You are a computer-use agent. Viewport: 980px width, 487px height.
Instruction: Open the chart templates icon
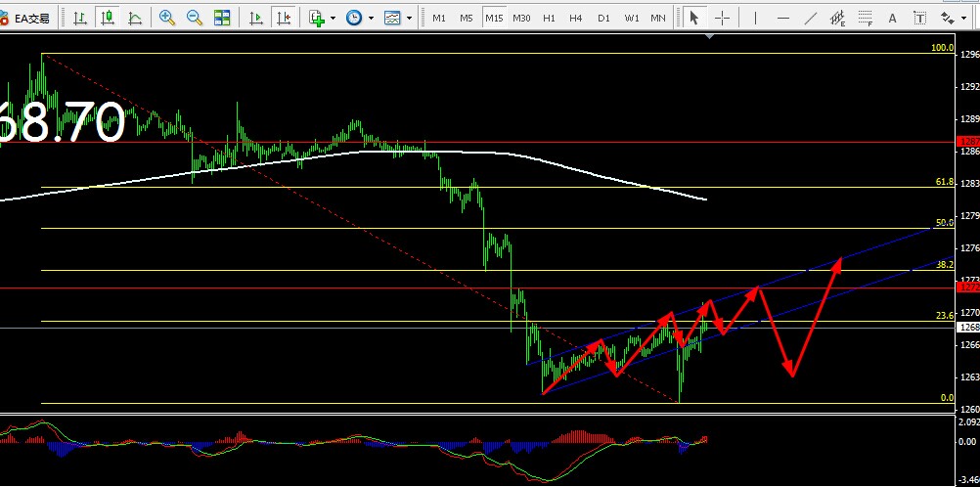tap(392, 19)
